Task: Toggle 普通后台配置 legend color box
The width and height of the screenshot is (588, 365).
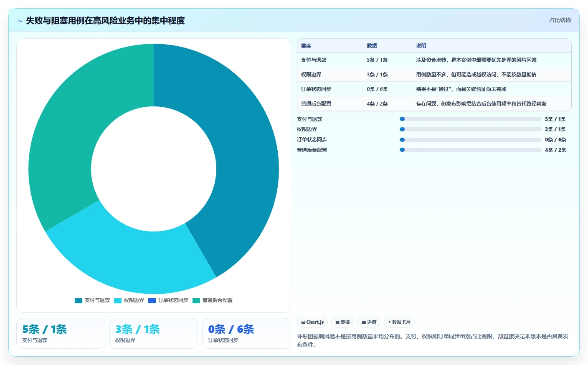Action: click(196, 300)
